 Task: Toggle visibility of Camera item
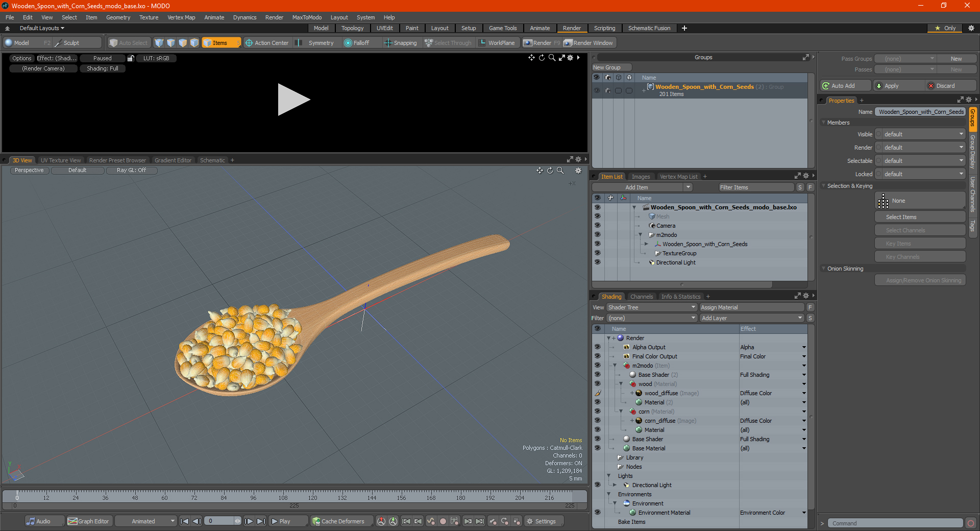(597, 225)
